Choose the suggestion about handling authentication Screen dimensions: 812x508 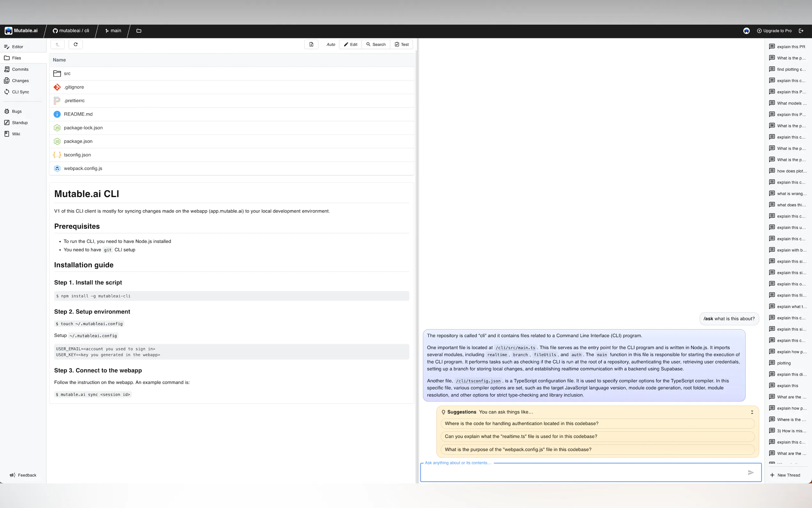pos(597,423)
